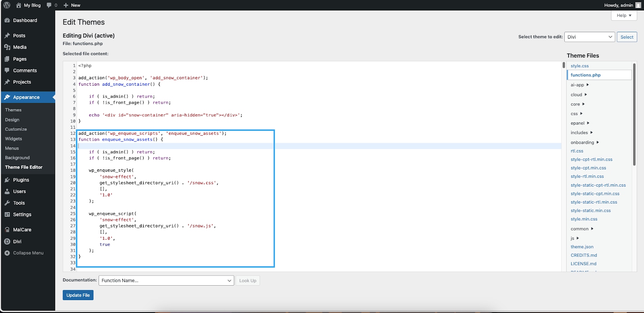
Task: Click the Users icon in sidebar
Action: 7,192
